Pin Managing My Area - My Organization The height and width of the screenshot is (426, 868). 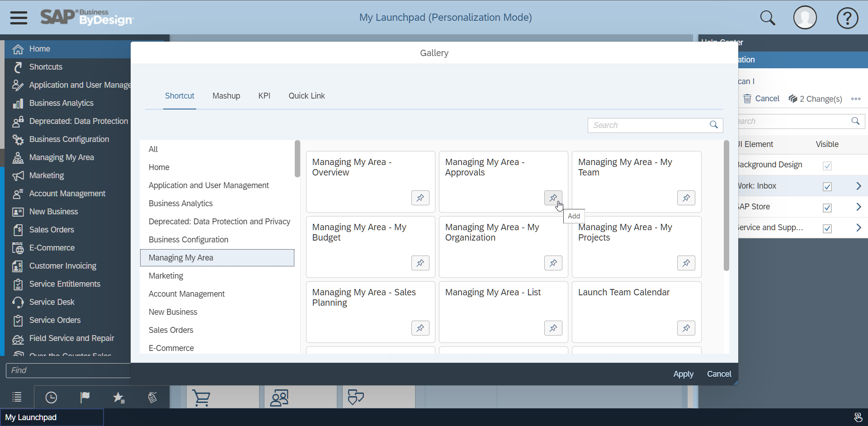[x=553, y=263]
